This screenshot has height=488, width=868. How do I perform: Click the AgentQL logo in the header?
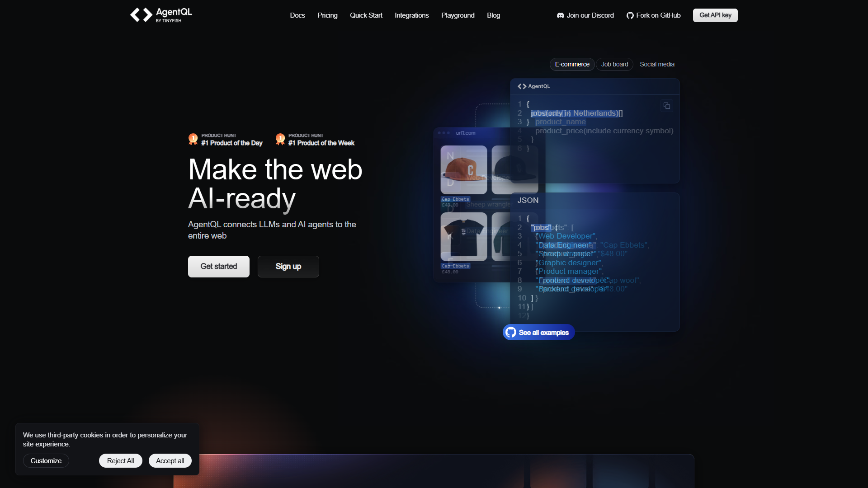(161, 15)
